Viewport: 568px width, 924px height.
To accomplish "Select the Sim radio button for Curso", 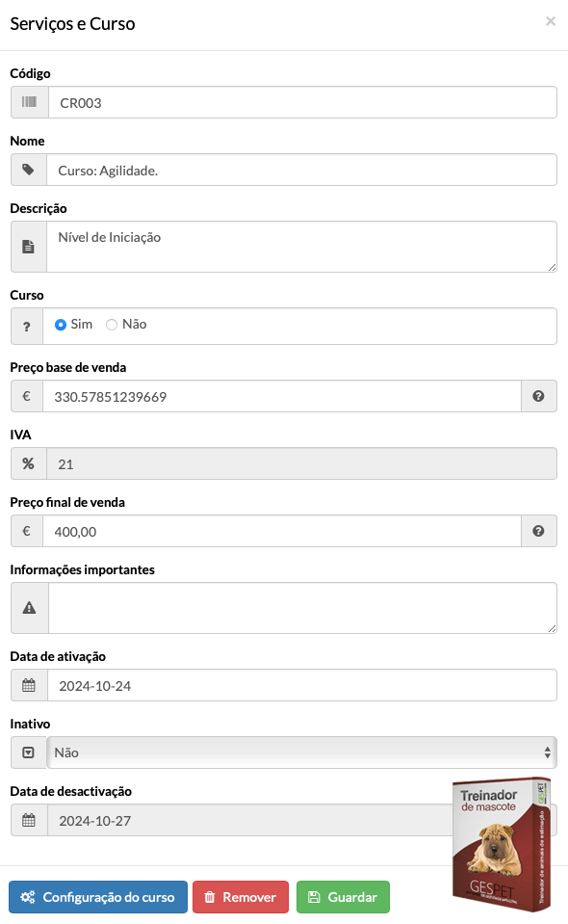I will coord(60,325).
